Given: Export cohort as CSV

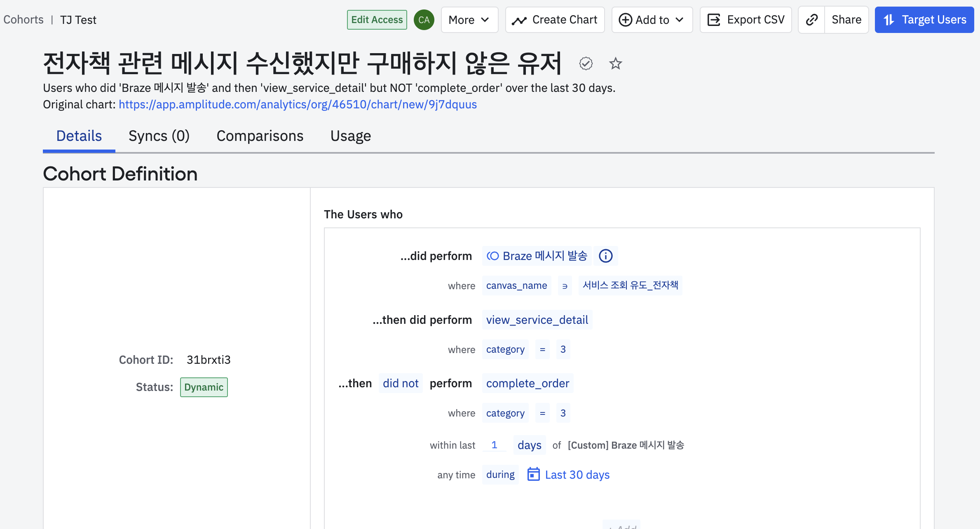Looking at the screenshot, I should click(746, 20).
